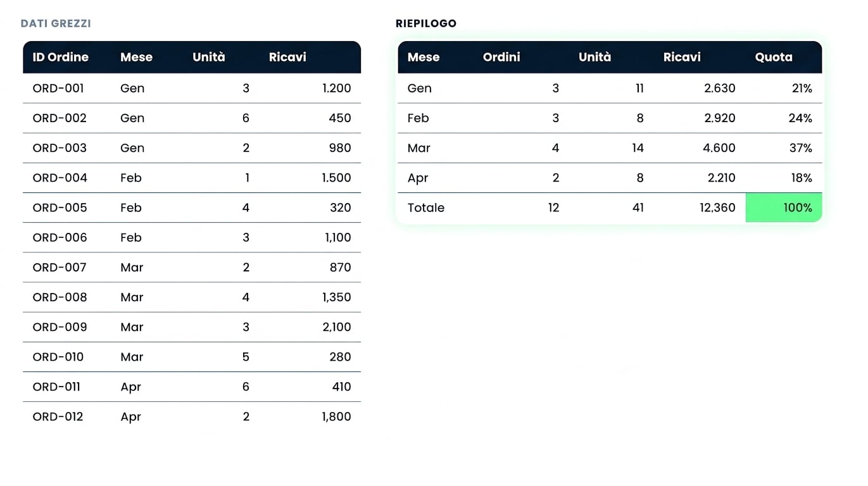Select the 2,100 revenue cell

pyautogui.click(x=336, y=327)
